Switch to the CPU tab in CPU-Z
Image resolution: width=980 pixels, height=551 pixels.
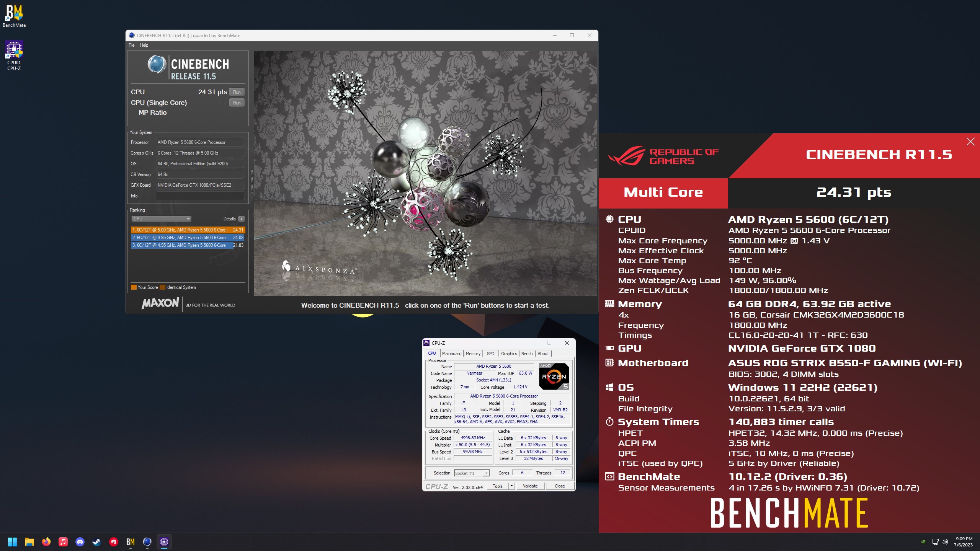432,353
